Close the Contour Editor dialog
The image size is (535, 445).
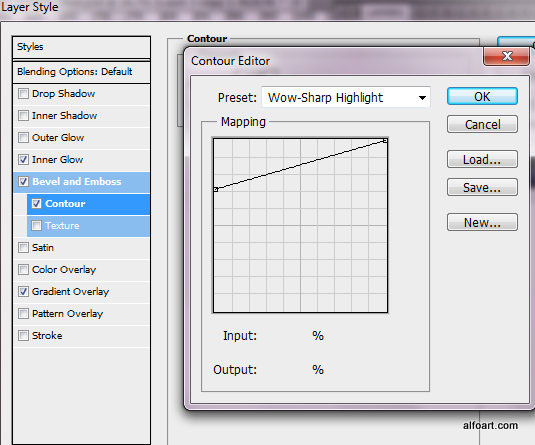tap(507, 56)
